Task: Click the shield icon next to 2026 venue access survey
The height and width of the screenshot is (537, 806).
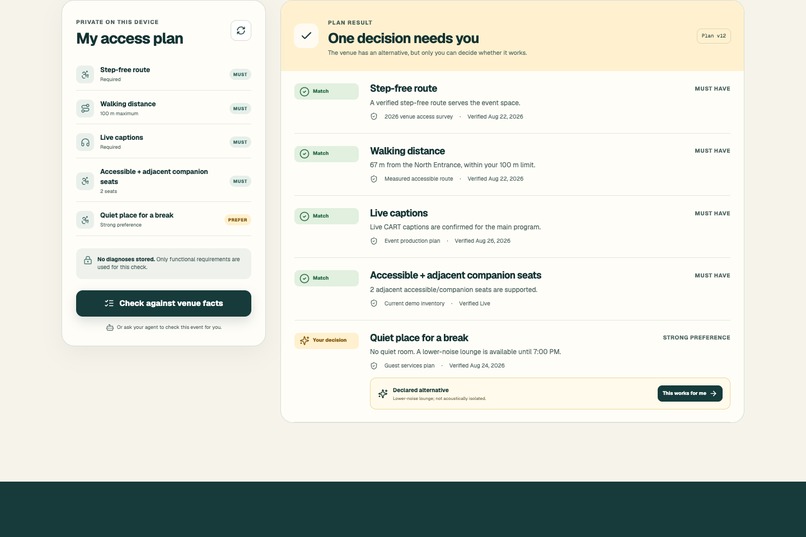Action: tap(374, 117)
